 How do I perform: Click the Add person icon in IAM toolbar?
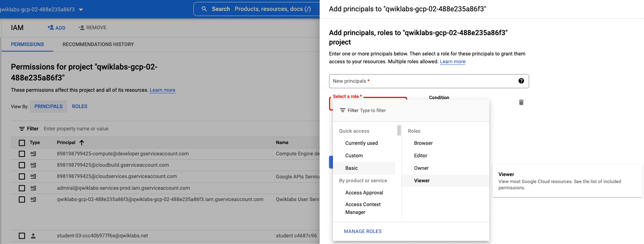51,28
